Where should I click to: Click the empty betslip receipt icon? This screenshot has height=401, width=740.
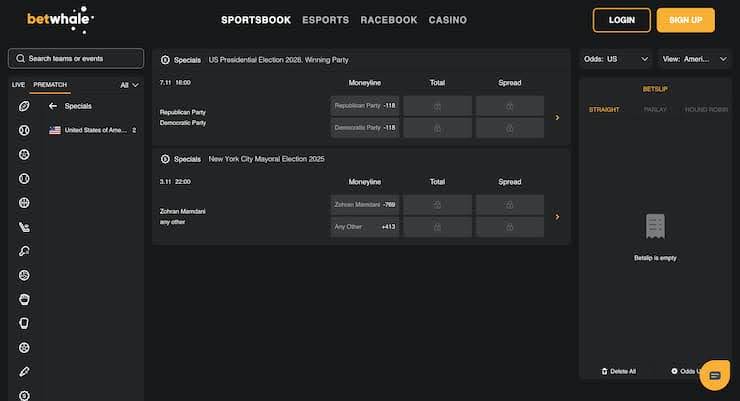point(655,226)
